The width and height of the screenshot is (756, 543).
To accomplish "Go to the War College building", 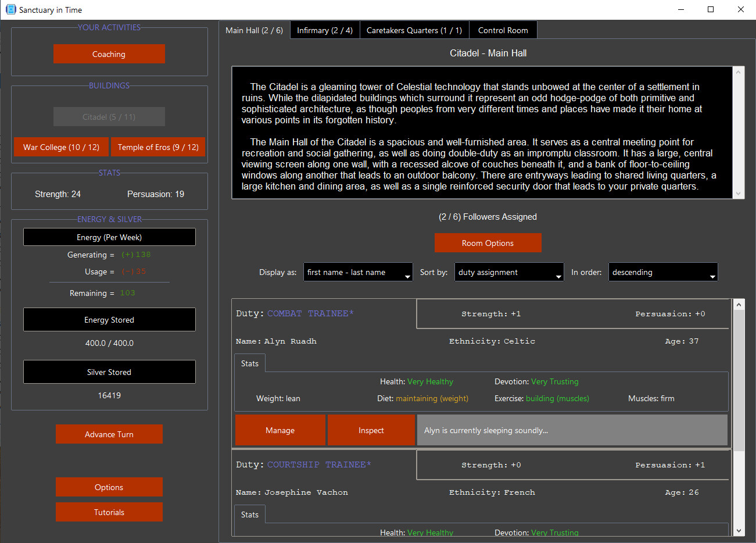I will (61, 147).
